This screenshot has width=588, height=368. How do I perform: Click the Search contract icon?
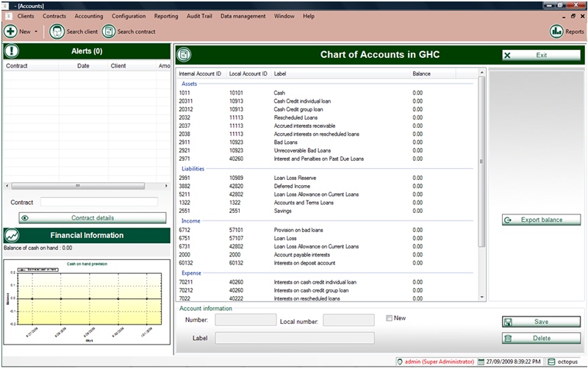pyautogui.click(x=109, y=32)
